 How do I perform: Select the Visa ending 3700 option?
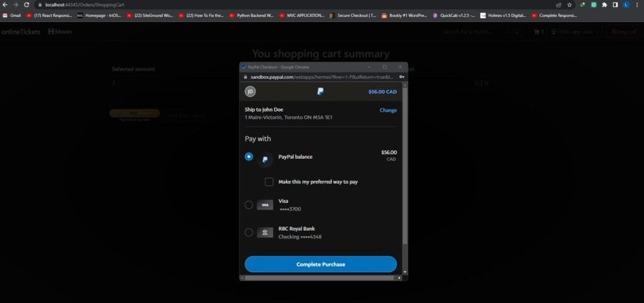249,205
